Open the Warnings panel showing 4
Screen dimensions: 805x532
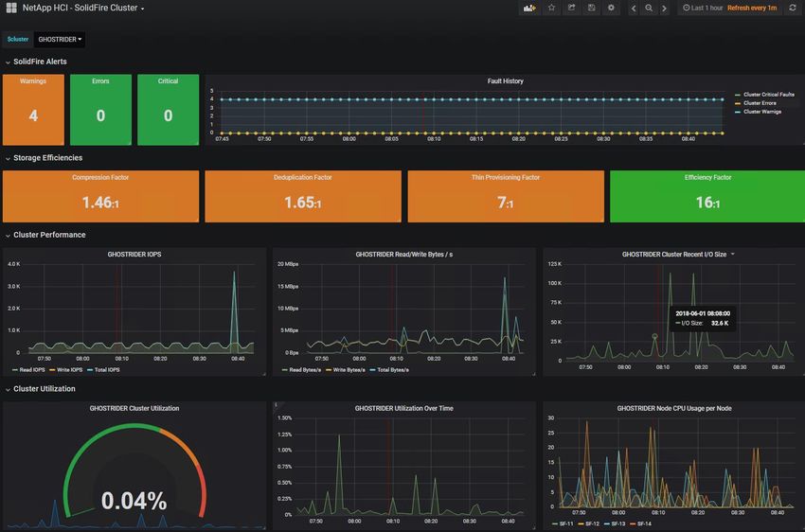[33, 110]
